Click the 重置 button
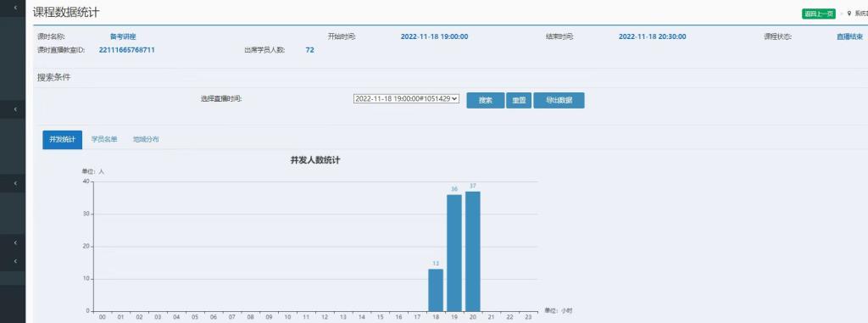 point(519,100)
